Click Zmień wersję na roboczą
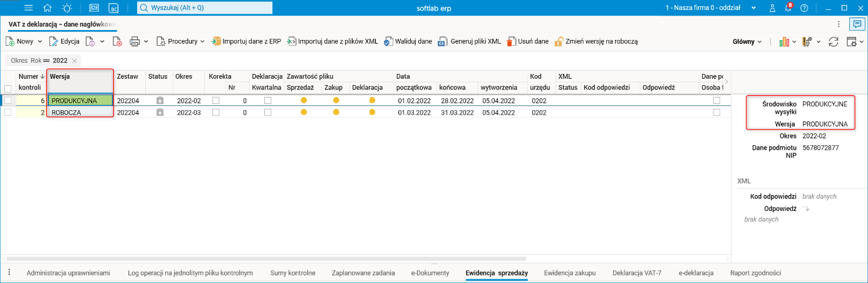Screen dimensions: 868x283 [596, 41]
